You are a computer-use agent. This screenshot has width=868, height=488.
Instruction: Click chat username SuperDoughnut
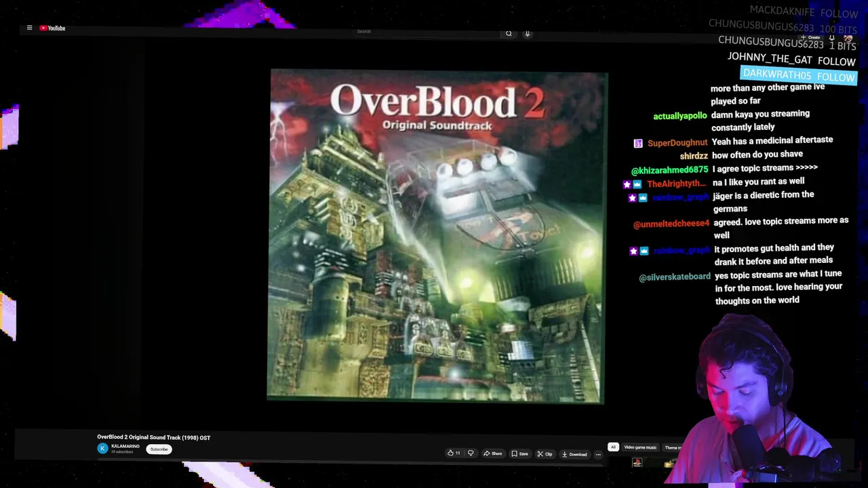point(677,143)
